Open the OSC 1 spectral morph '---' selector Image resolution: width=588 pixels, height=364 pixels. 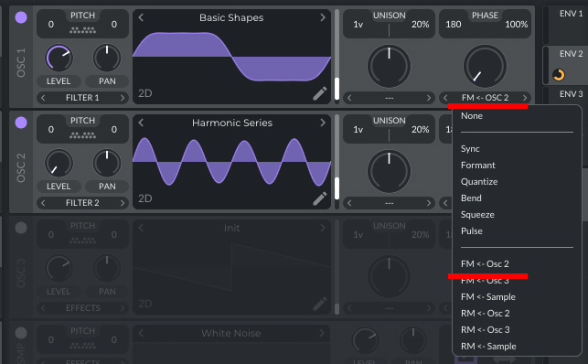[389, 98]
